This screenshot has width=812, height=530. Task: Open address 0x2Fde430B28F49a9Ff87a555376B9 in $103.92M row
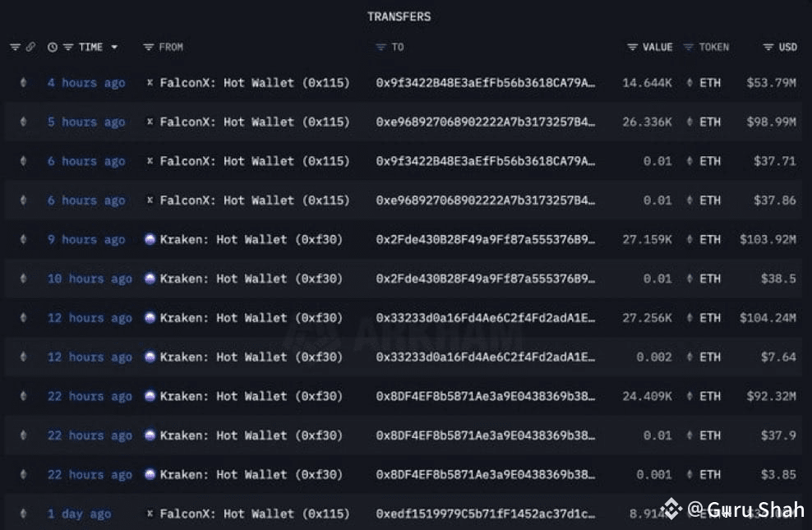pyautogui.click(x=485, y=240)
